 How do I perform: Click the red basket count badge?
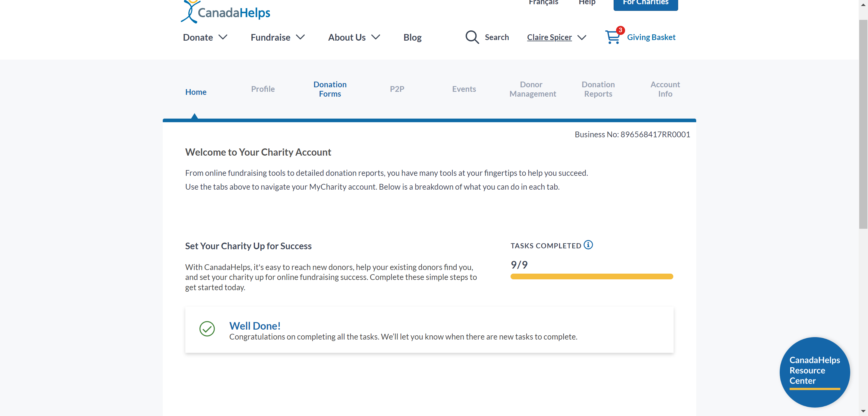620,30
